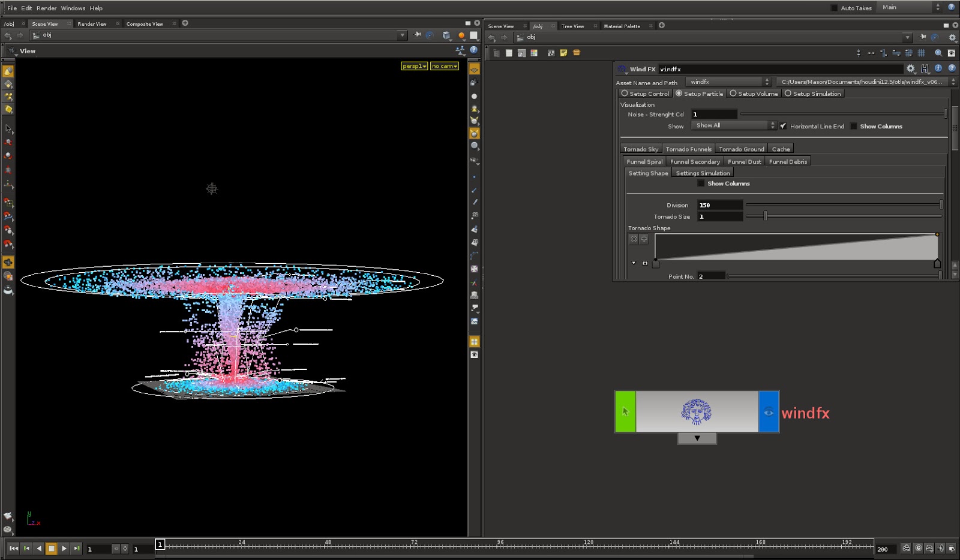Click the help icon beside the Main take selector
Image resolution: width=960 pixels, height=560 pixels.
click(952, 7)
